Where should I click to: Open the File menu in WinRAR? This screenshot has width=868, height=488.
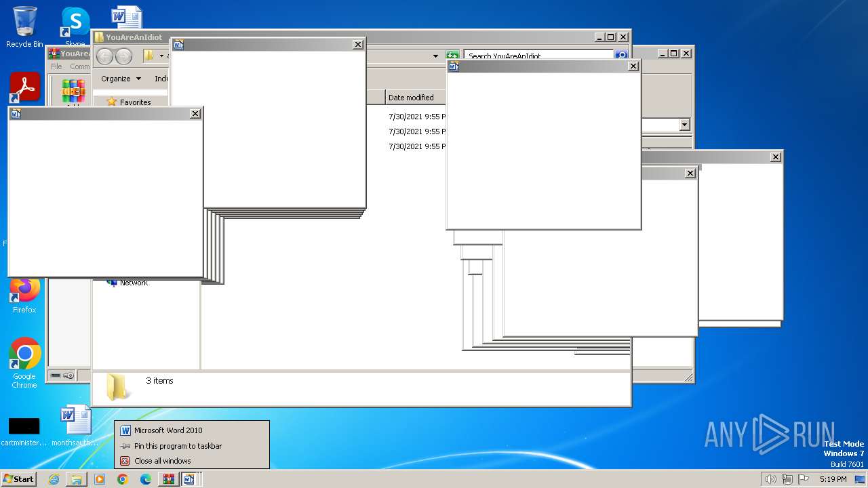click(x=56, y=66)
